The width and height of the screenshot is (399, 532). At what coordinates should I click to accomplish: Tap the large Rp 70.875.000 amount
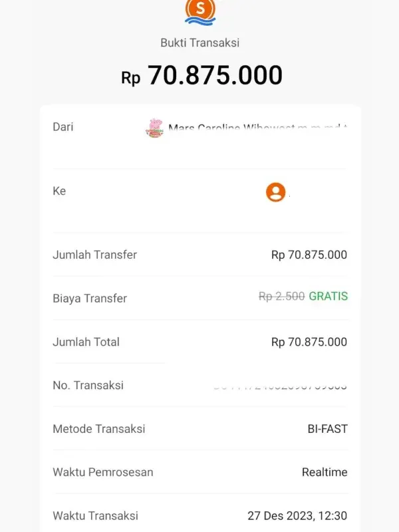[202, 75]
